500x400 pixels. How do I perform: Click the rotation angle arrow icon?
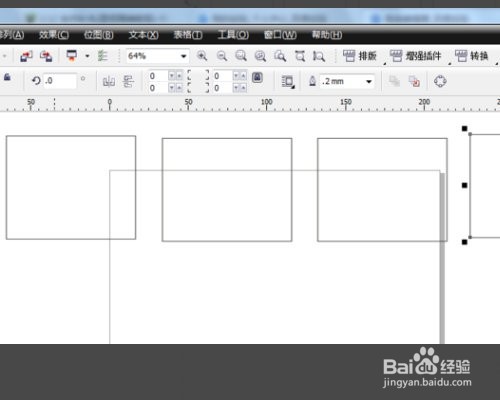point(36,81)
